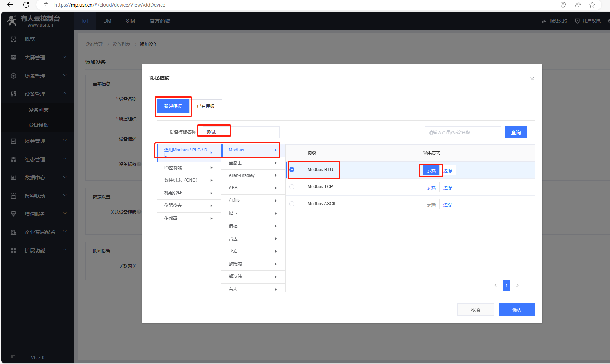Click the product/protocol name search field

[x=462, y=132]
